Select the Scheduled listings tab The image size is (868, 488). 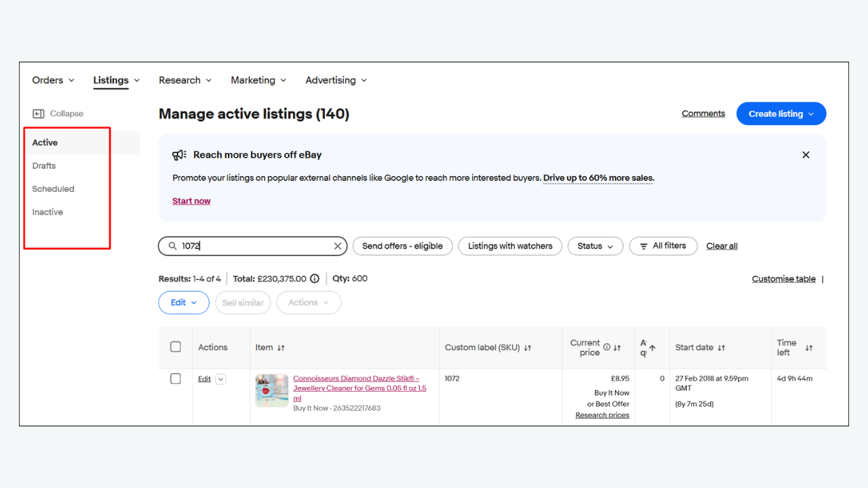pyautogui.click(x=54, y=189)
